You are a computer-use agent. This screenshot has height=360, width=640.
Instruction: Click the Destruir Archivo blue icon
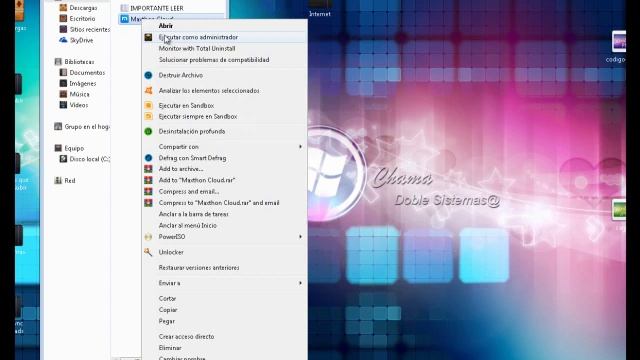pyautogui.click(x=148, y=75)
